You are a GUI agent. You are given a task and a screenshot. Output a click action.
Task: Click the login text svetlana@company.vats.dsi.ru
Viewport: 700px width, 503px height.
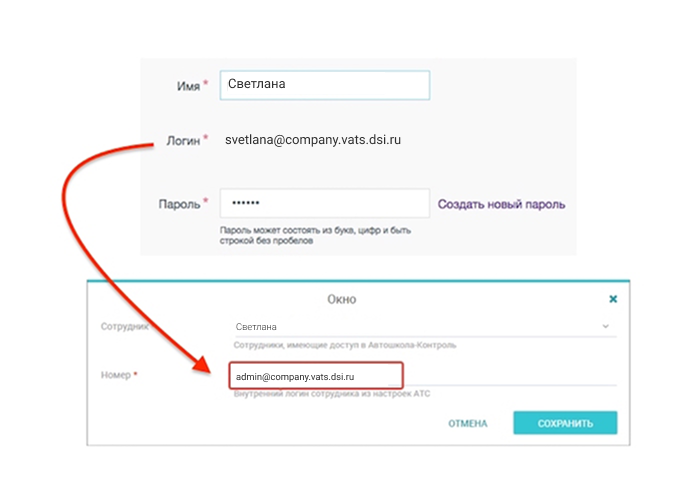coord(313,141)
